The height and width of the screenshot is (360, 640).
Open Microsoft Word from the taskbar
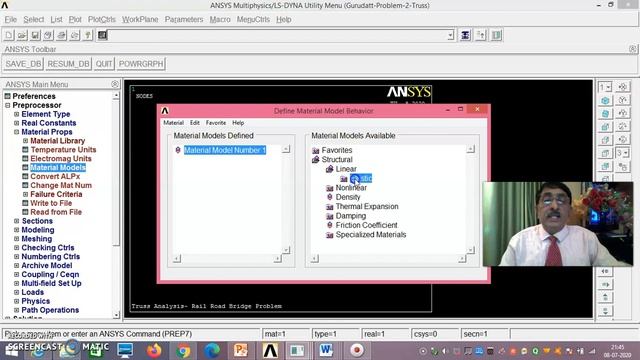tap(326, 351)
